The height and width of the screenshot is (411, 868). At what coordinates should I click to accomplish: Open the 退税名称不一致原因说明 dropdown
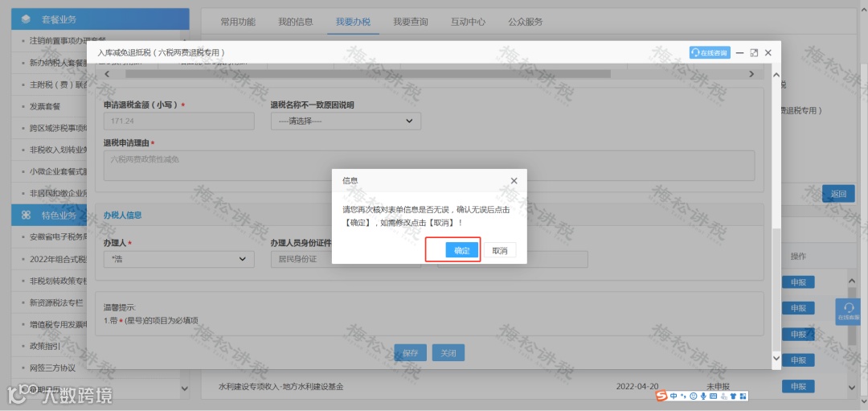click(346, 121)
